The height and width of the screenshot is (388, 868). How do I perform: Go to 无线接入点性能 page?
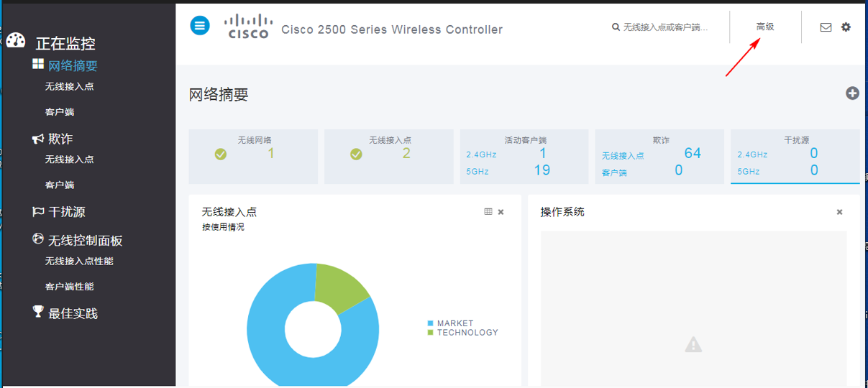click(79, 261)
